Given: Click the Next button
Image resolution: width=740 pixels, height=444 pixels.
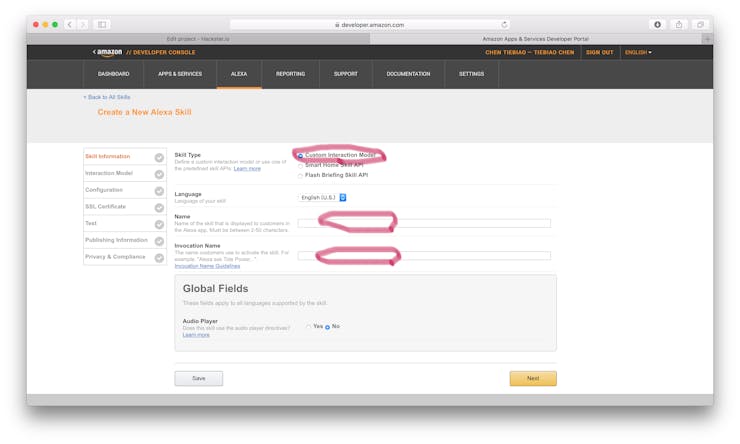Looking at the screenshot, I should [x=533, y=378].
